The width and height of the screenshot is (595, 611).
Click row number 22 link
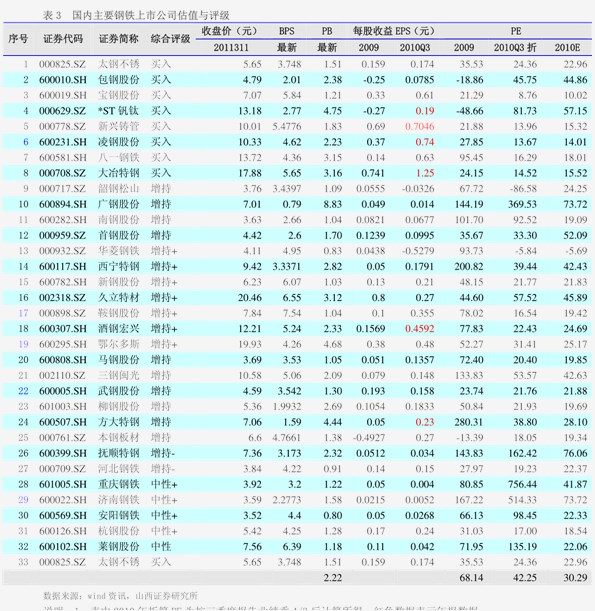point(23,391)
